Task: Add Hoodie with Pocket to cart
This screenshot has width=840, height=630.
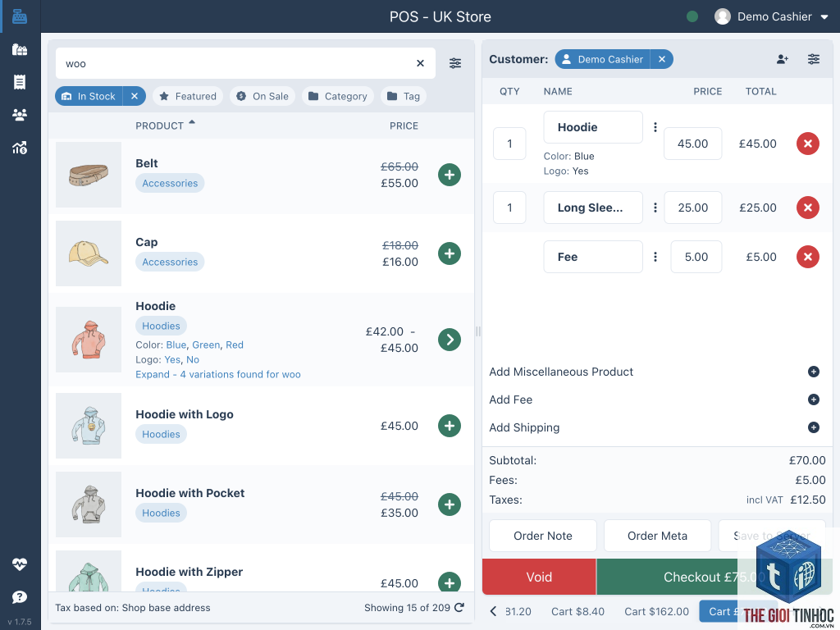Action: click(450, 504)
